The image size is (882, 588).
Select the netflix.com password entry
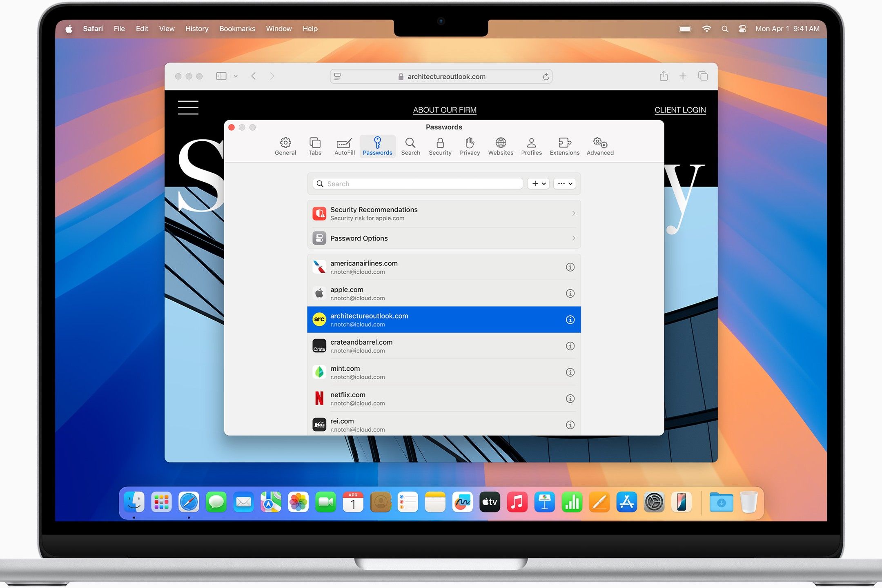(444, 399)
